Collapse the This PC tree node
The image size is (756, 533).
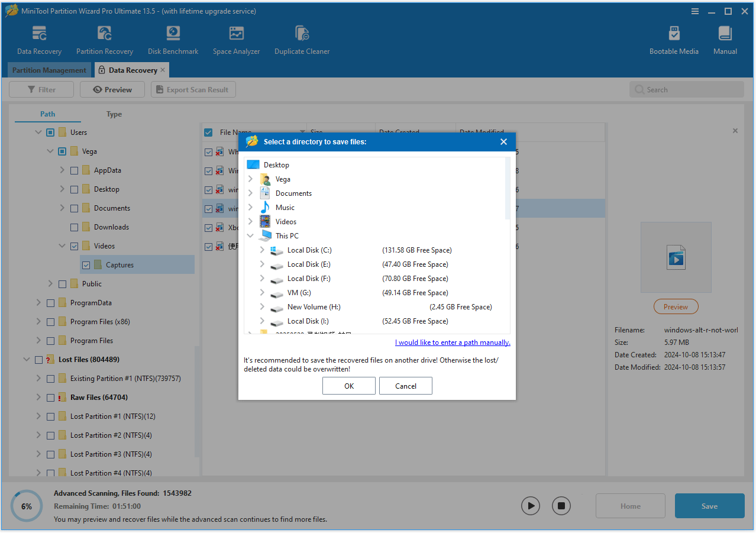250,235
